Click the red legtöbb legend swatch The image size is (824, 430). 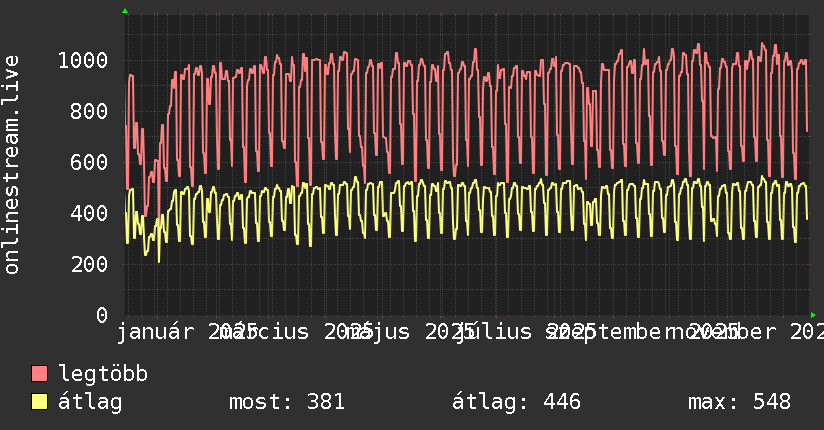click(x=39, y=374)
